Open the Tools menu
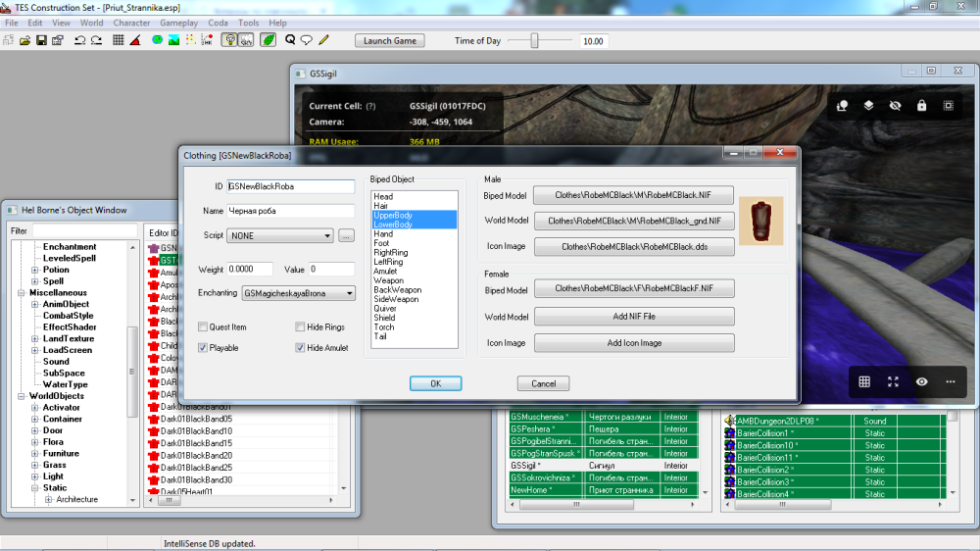980x551 pixels. 248,23
